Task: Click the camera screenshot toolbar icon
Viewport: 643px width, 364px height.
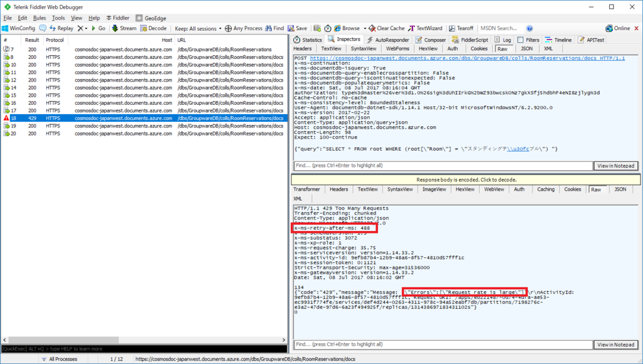Action: pos(317,28)
